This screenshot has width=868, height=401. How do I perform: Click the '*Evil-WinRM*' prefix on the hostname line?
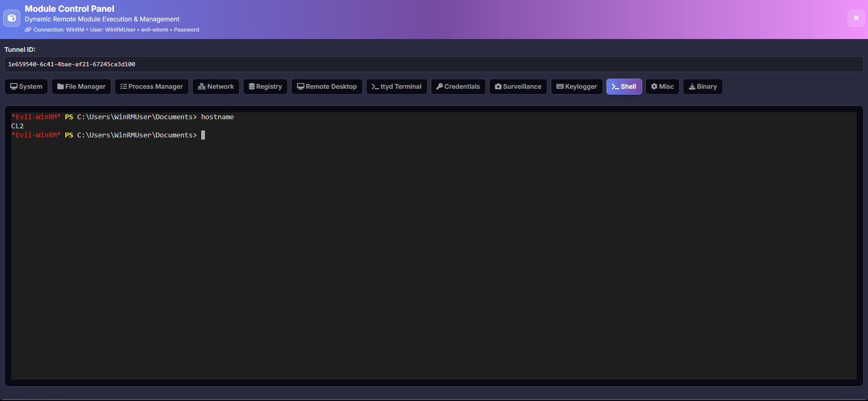click(36, 117)
